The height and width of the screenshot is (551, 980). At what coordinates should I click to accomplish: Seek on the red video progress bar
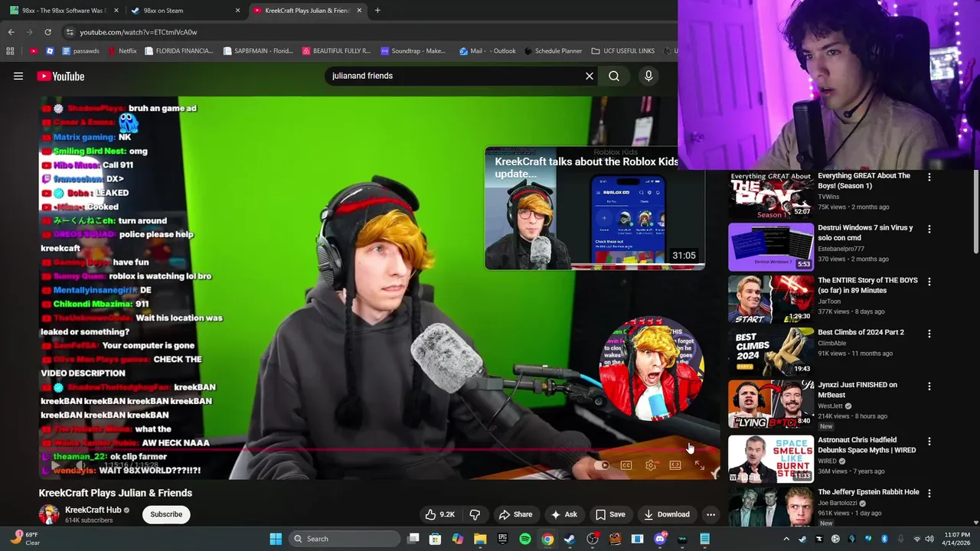[x=379, y=450]
